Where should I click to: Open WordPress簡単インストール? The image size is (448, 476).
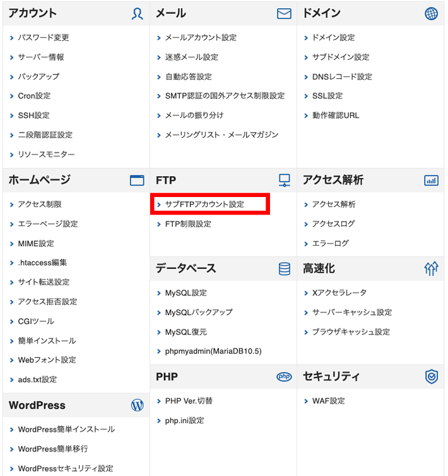point(66,429)
